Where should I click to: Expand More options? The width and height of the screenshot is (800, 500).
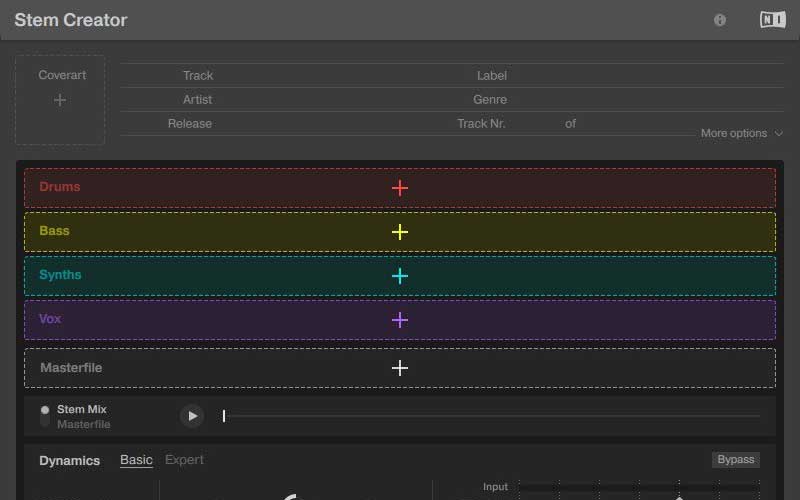tap(741, 133)
